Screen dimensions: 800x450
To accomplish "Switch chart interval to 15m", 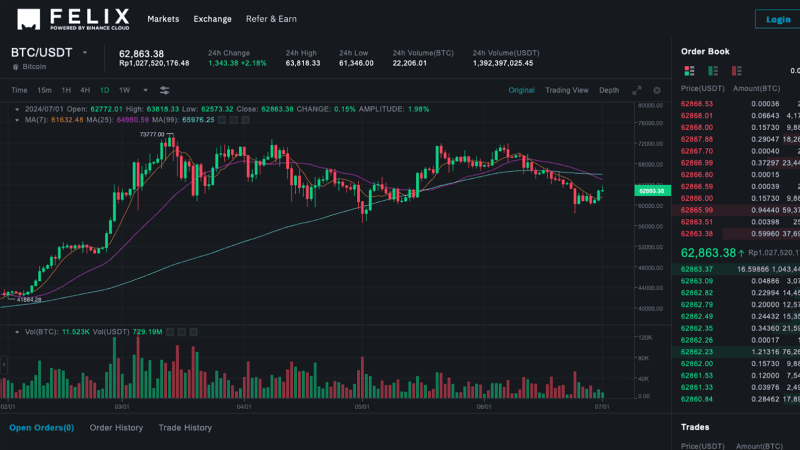I will (x=44, y=90).
